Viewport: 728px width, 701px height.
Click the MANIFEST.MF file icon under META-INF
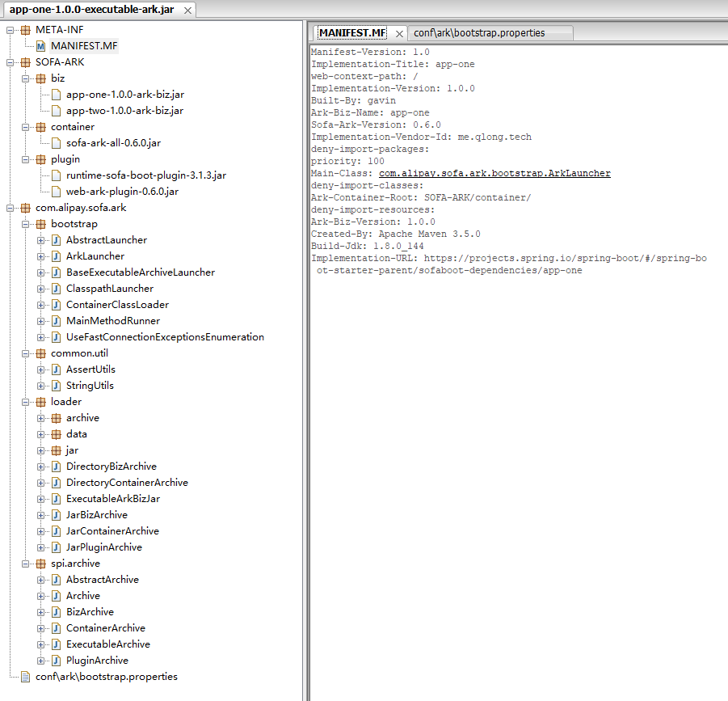point(41,45)
